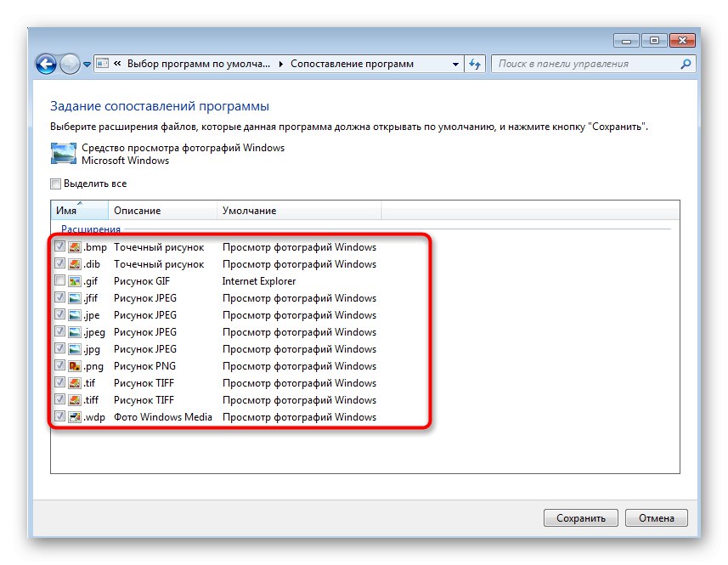Click the .jpeg file type icon
Screen dimensions: 728x565
[74, 332]
